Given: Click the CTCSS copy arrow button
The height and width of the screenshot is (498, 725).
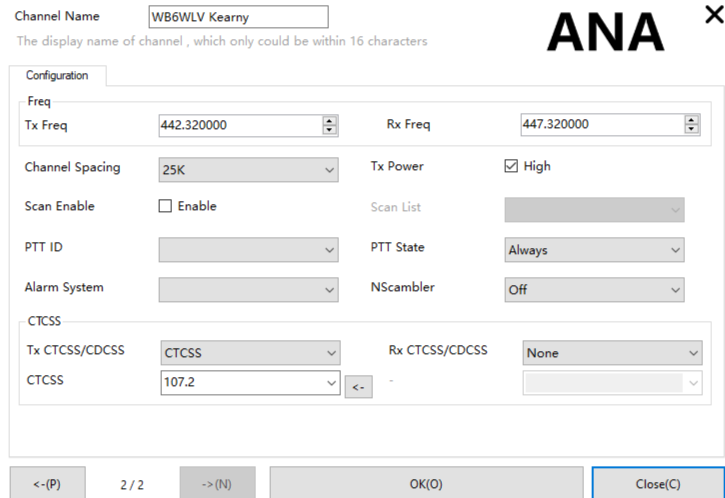Looking at the screenshot, I should [x=357, y=387].
